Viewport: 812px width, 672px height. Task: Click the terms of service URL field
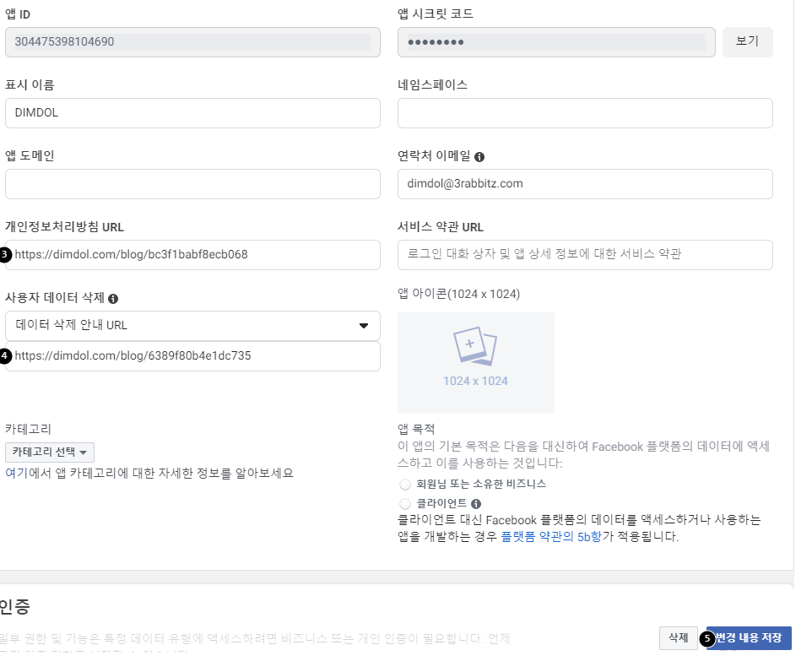pos(585,255)
